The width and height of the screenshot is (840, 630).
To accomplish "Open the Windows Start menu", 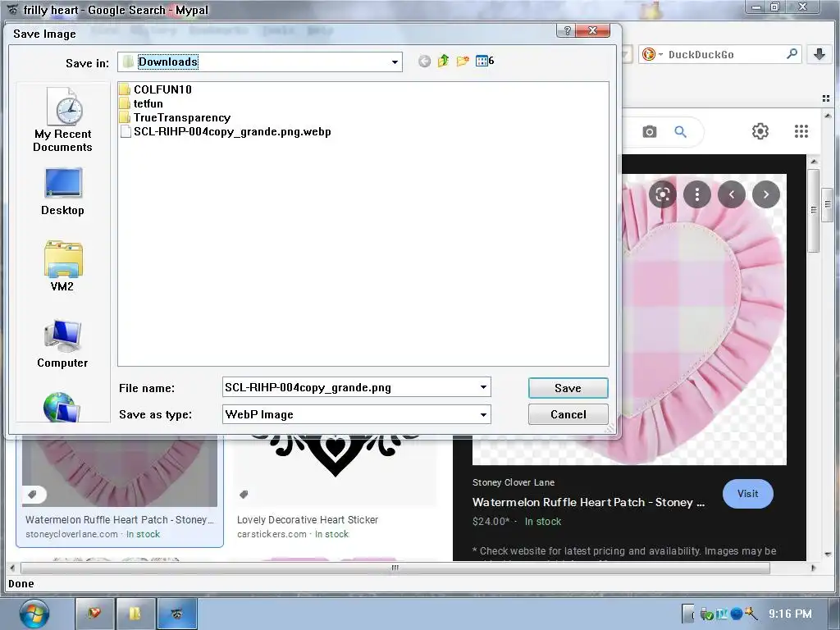I will click(x=34, y=614).
